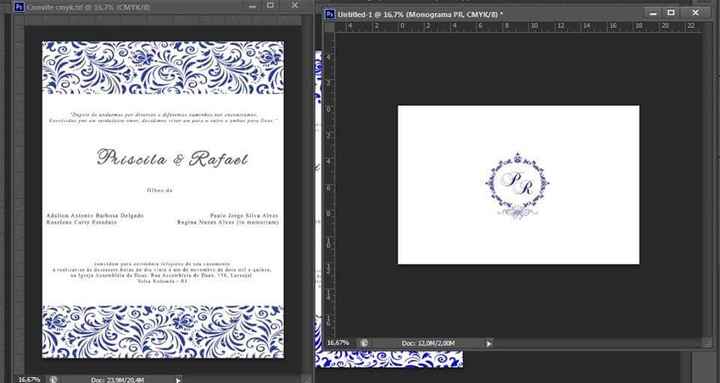Maximize the Convite cmyk document window
The height and width of the screenshot is (383, 720).
pos(270,6)
